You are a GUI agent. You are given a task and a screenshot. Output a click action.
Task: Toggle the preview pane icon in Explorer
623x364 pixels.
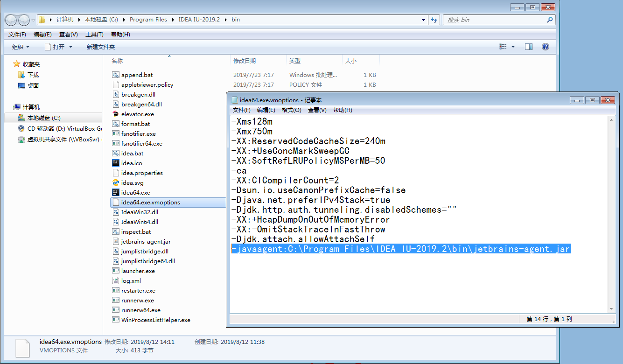coord(529,47)
